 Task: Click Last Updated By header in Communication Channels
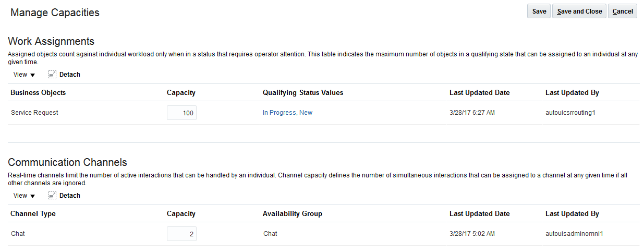[x=572, y=214]
